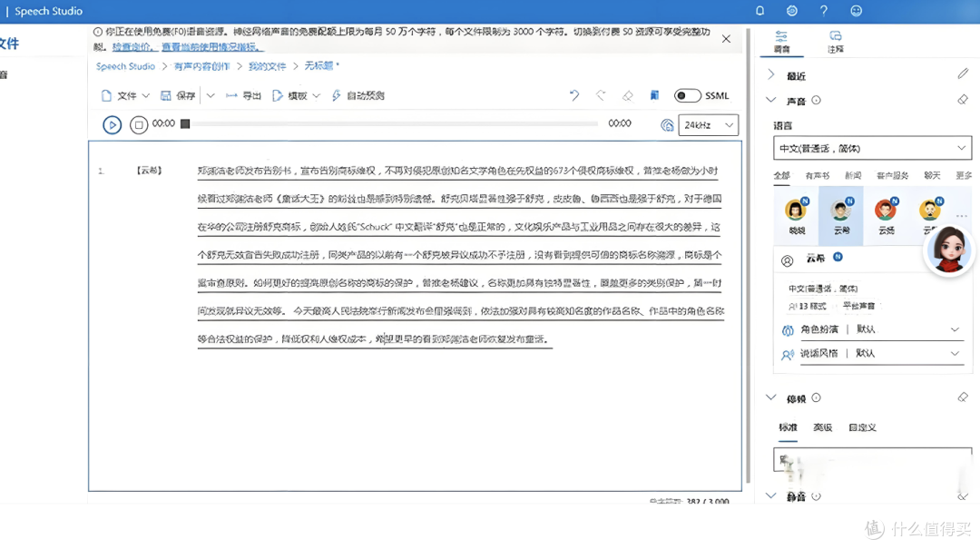Viewport: 980px width, 549px height.
Task: Click the 无标题 current file breadcrumb
Action: [x=321, y=65]
